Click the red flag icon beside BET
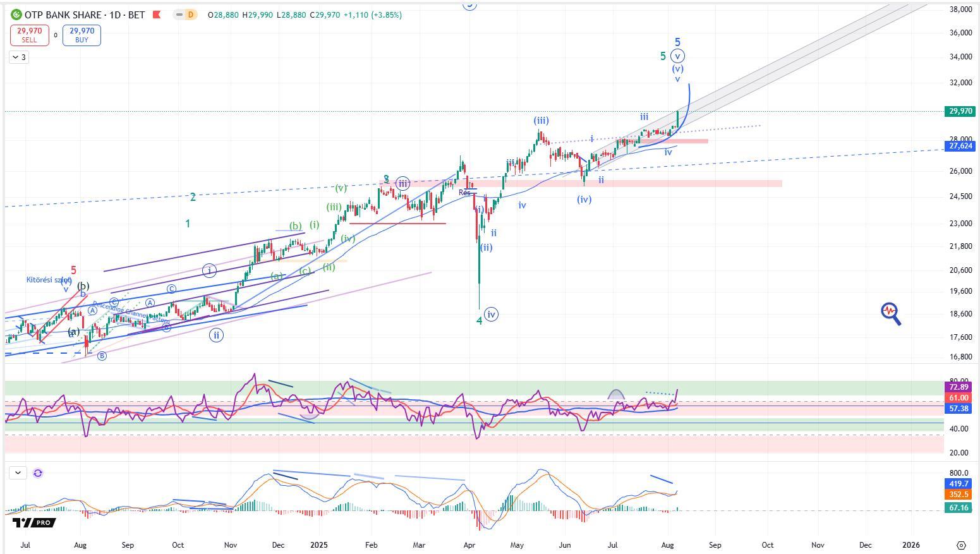 [x=157, y=15]
